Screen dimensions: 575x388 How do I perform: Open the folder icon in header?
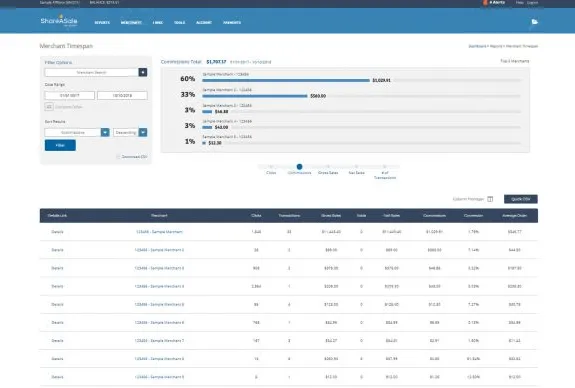[x=535, y=22]
